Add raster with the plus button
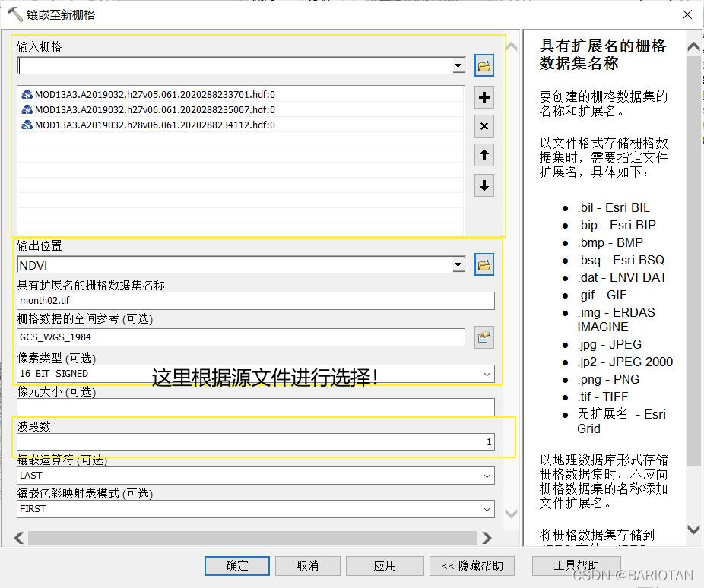The height and width of the screenshot is (588, 704). [484, 97]
